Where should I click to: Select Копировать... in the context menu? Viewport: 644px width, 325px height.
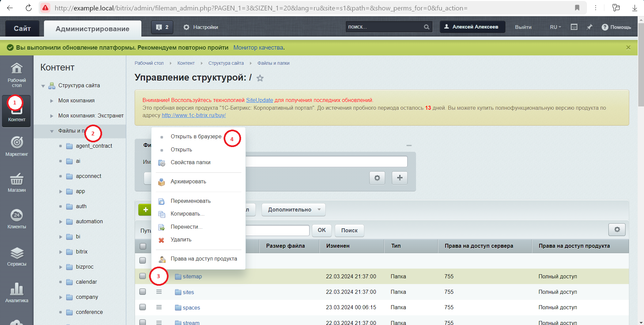pos(187,214)
